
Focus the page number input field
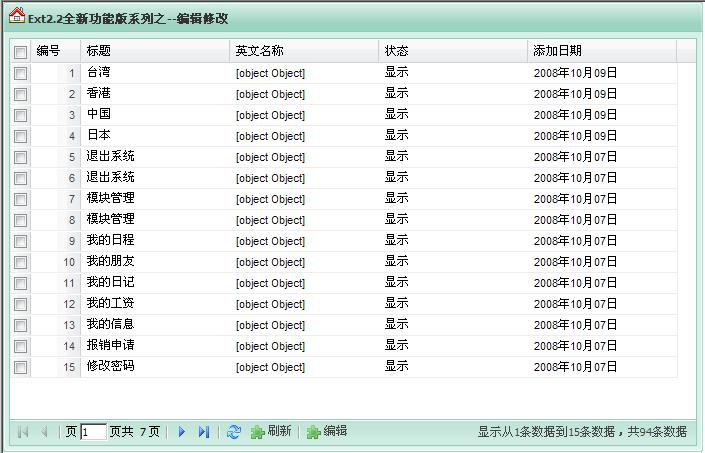point(94,432)
